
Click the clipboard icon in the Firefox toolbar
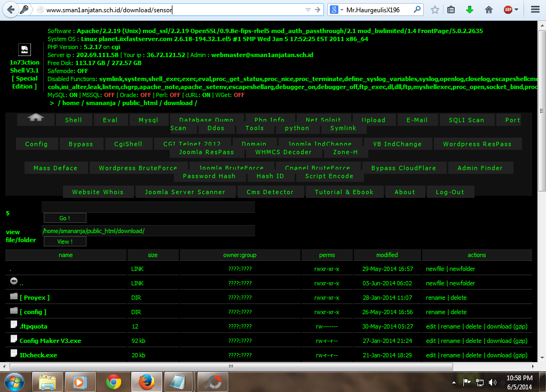coord(451,9)
